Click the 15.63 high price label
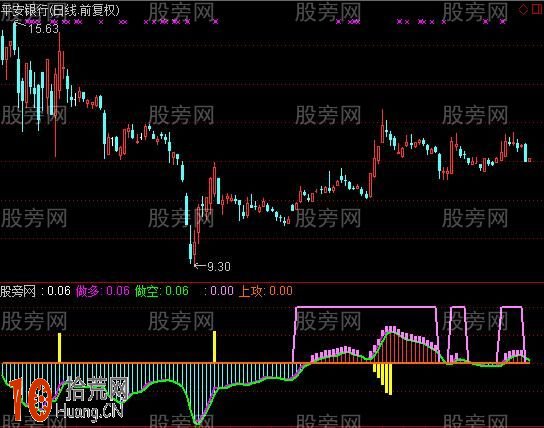The image size is (544, 428). [x=43, y=29]
